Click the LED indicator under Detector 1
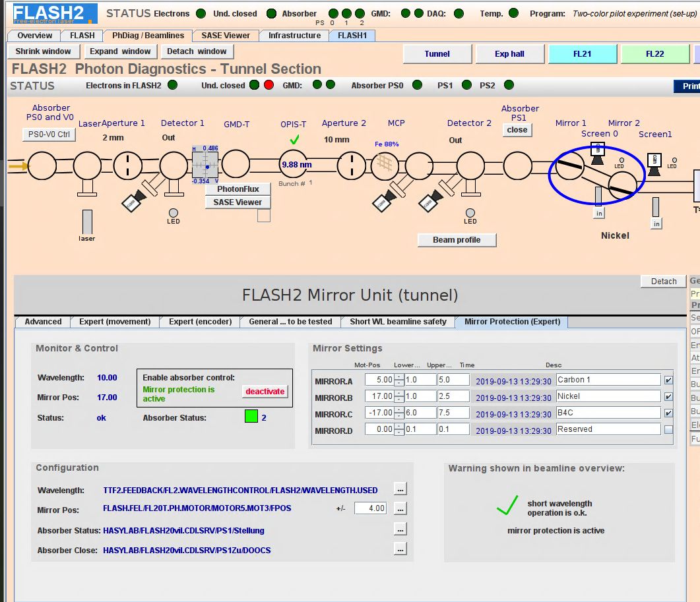Screen dimensions: 700x602 [x=174, y=213]
